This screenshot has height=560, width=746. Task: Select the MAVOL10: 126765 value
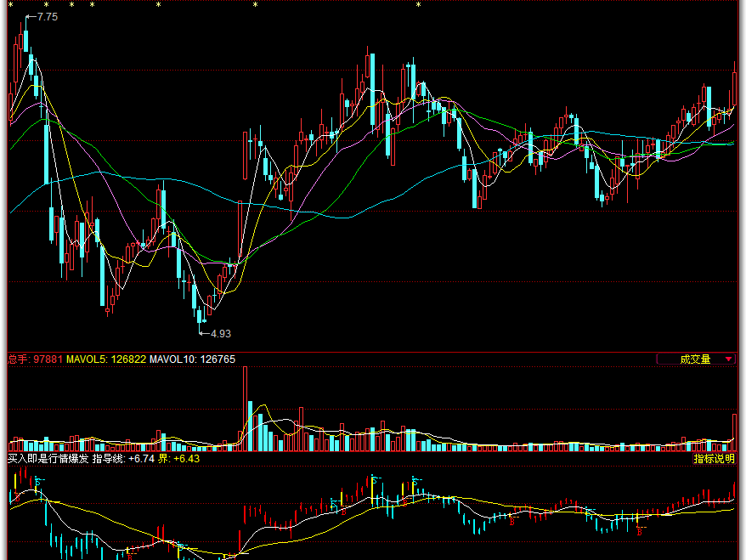192,359
